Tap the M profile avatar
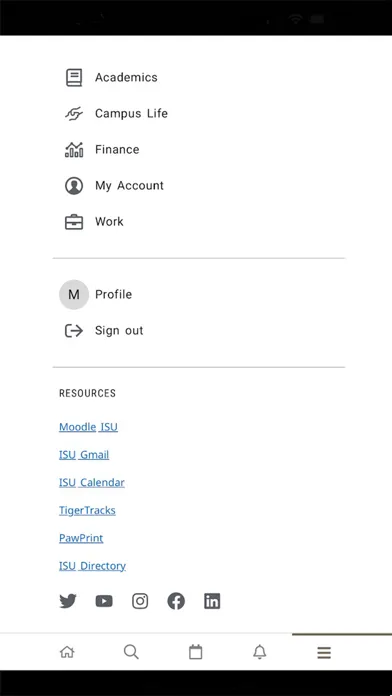Screen dimensions: 392x696 point(74,294)
